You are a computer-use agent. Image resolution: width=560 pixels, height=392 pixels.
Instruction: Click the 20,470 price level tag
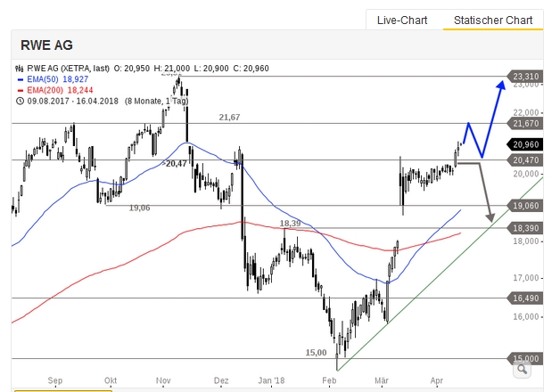525,160
